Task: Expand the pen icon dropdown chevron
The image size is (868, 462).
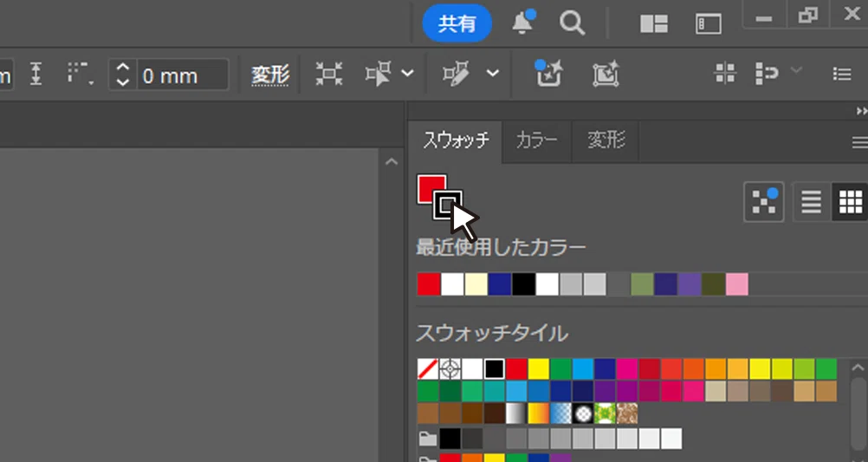Action: (x=493, y=73)
